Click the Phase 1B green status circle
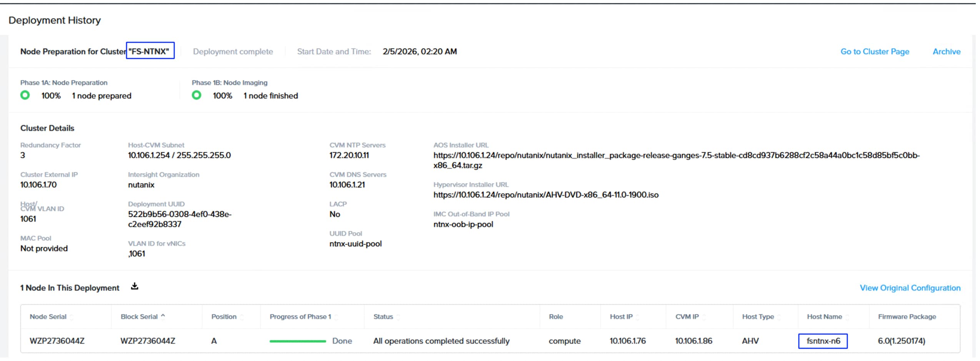The image size is (980, 361). (x=197, y=95)
